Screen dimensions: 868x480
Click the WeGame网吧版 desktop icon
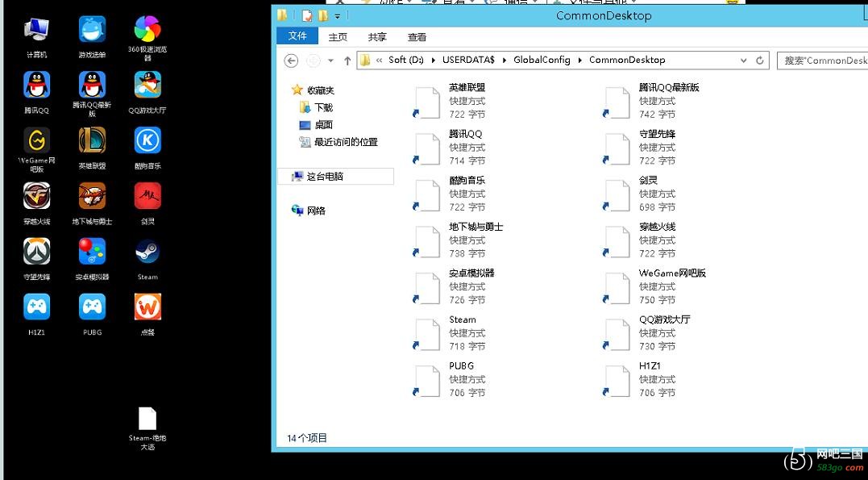pos(36,149)
